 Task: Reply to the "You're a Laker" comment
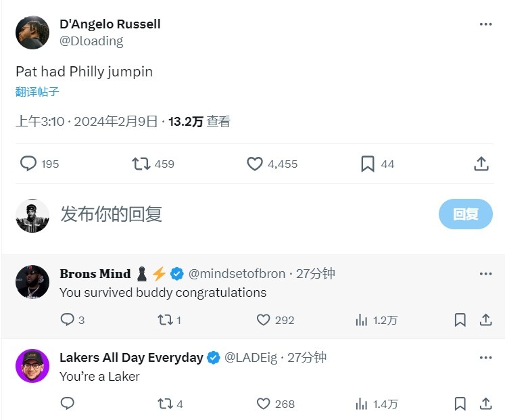[x=68, y=404]
